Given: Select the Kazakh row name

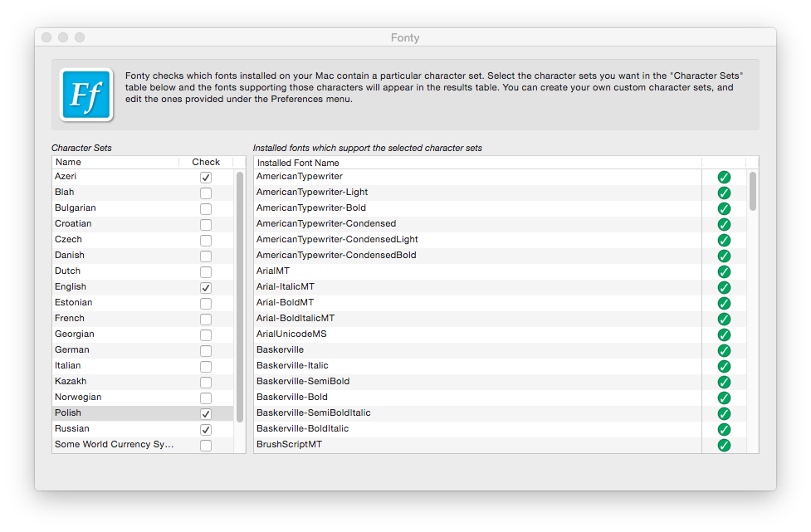Looking at the screenshot, I should coord(71,381).
